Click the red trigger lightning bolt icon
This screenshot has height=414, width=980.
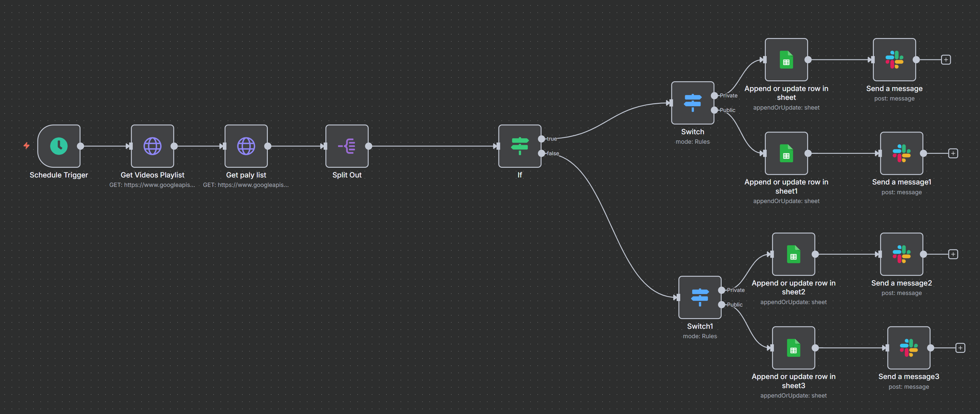tap(26, 146)
